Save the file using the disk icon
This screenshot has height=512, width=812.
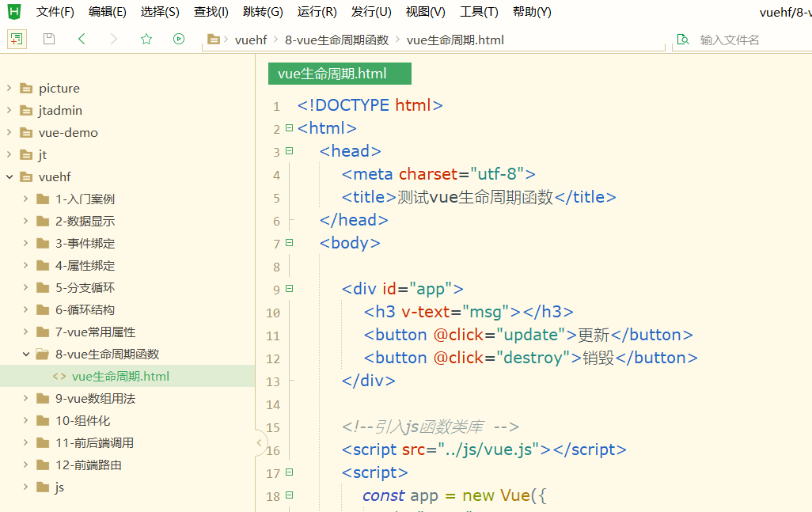click(x=49, y=39)
